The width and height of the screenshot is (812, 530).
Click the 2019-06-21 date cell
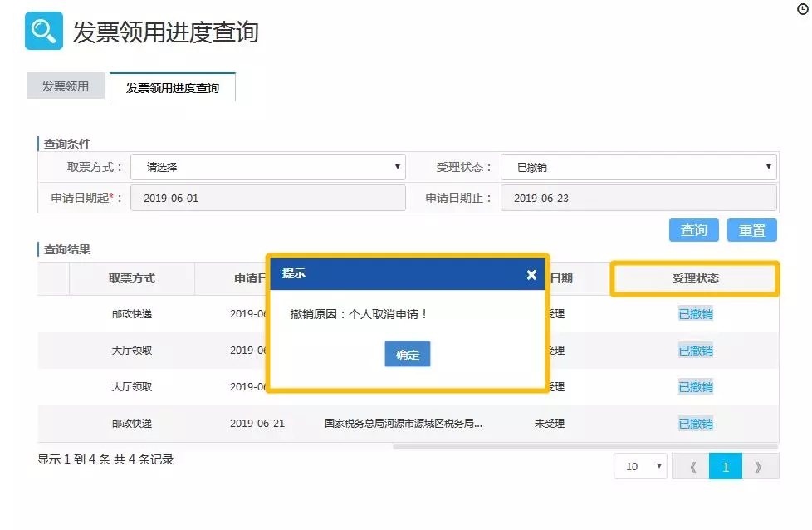[x=257, y=424]
